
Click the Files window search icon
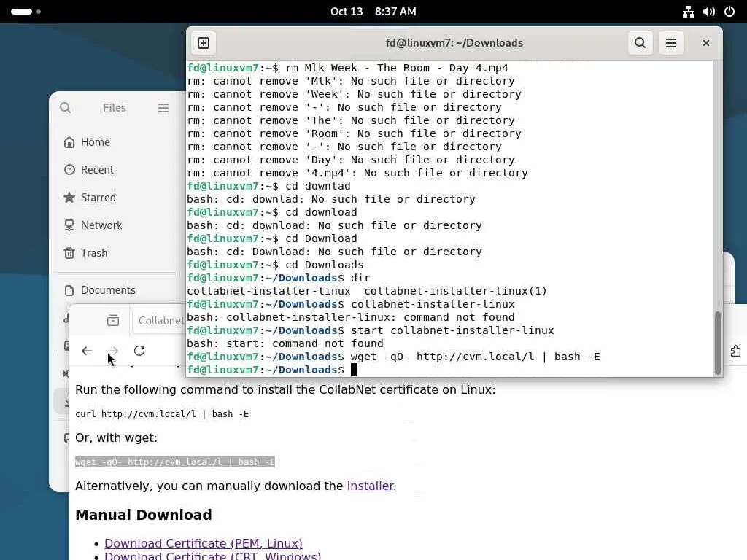point(65,108)
